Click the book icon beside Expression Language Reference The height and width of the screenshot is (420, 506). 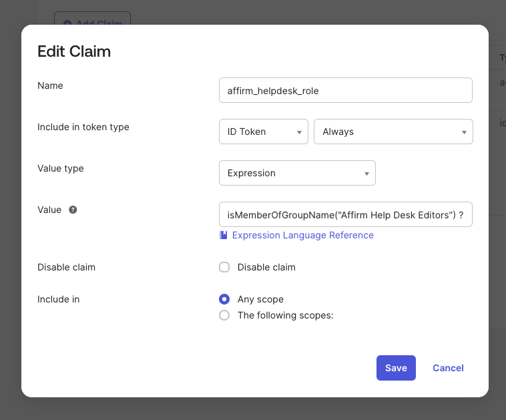click(x=224, y=235)
